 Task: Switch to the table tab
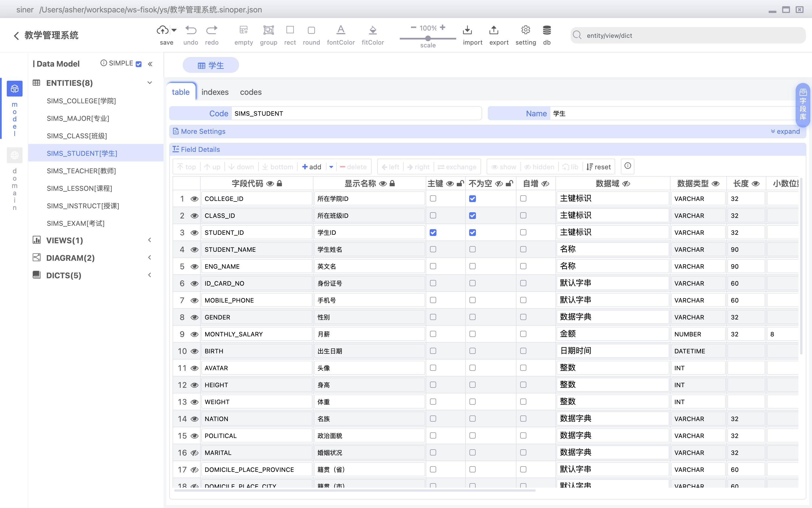181,92
